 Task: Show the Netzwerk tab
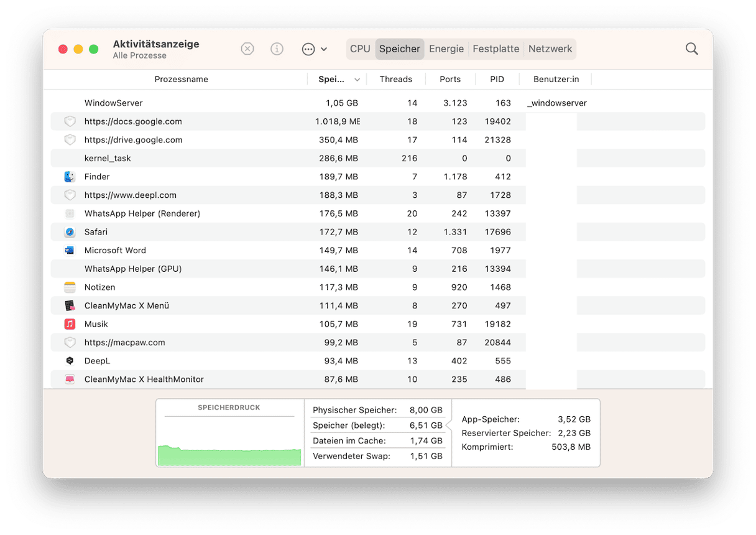tap(550, 49)
